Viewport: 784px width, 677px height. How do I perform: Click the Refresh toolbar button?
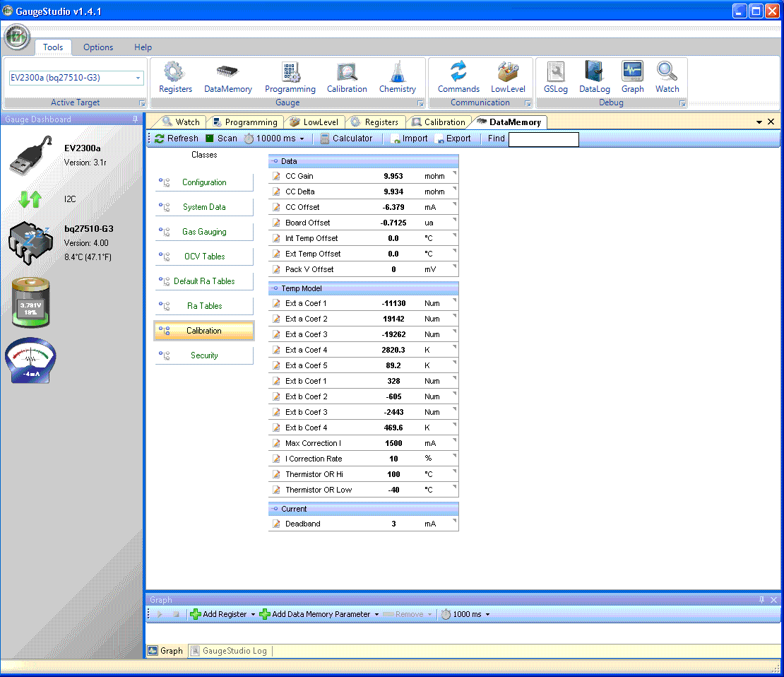click(x=177, y=139)
